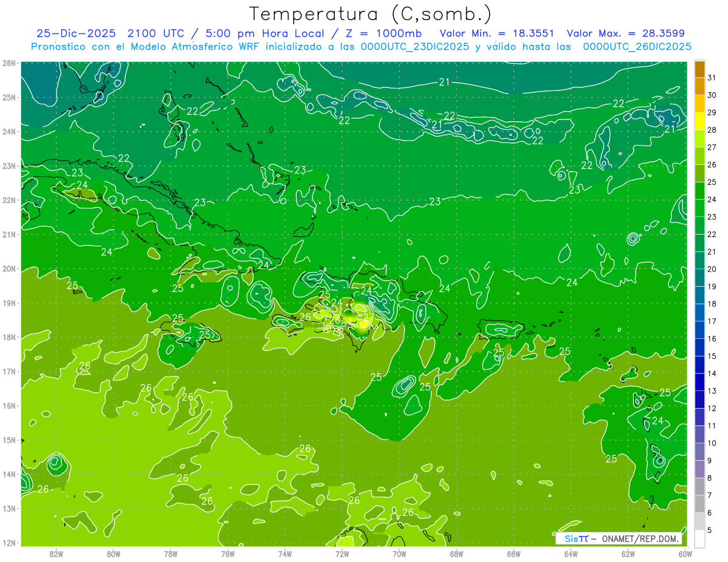This screenshot has width=728, height=562.
Task: Click the legend swatch between 18 and 19
Action: pos(699,295)
